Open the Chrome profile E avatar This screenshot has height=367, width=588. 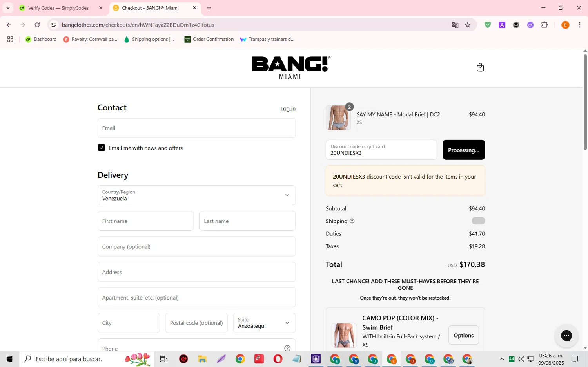(565, 25)
